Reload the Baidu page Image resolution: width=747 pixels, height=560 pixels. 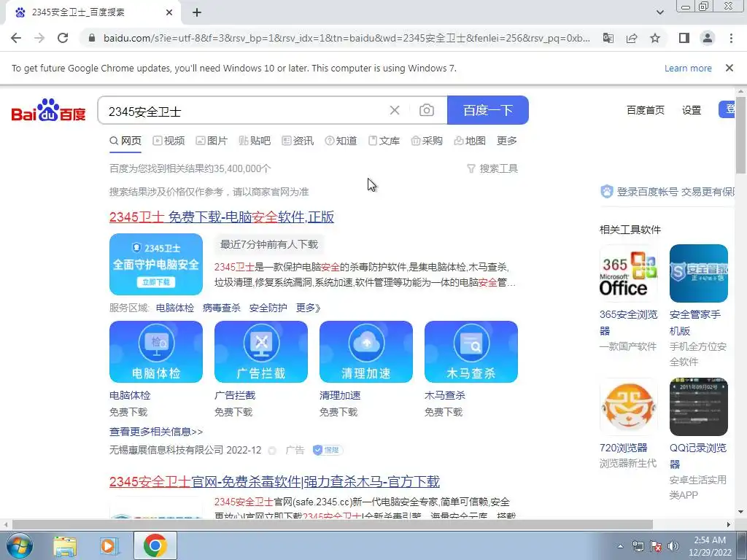coord(63,38)
